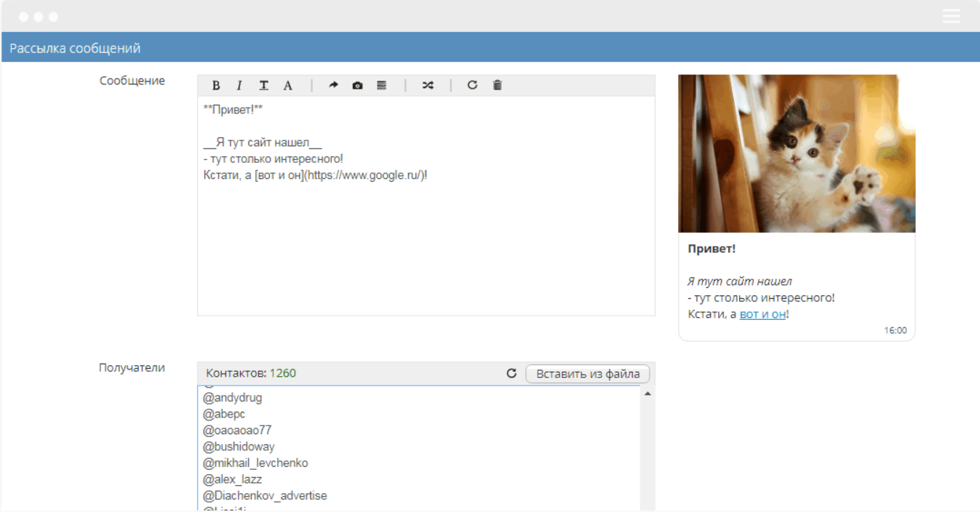Viewport: 980px width, 512px height.
Task: Delete the message with the trash icon
Action: point(498,85)
